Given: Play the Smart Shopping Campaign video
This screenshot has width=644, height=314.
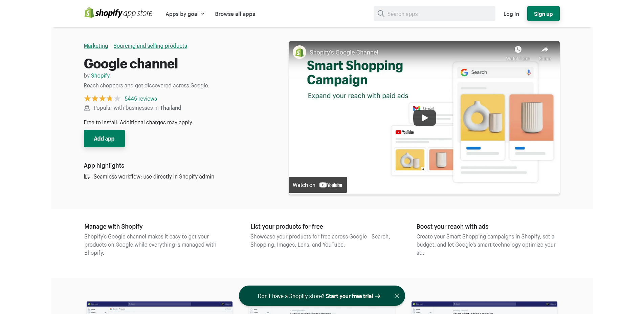Looking at the screenshot, I should (x=424, y=118).
